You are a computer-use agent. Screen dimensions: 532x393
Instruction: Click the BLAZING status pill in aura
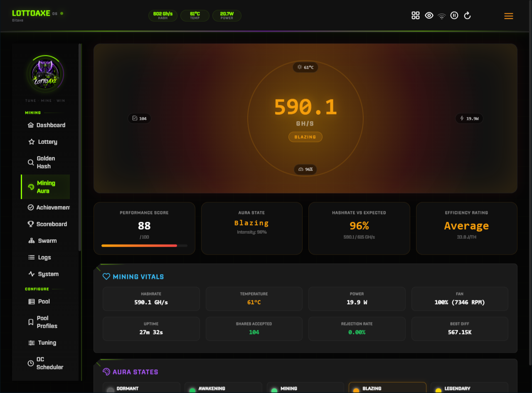pos(305,137)
